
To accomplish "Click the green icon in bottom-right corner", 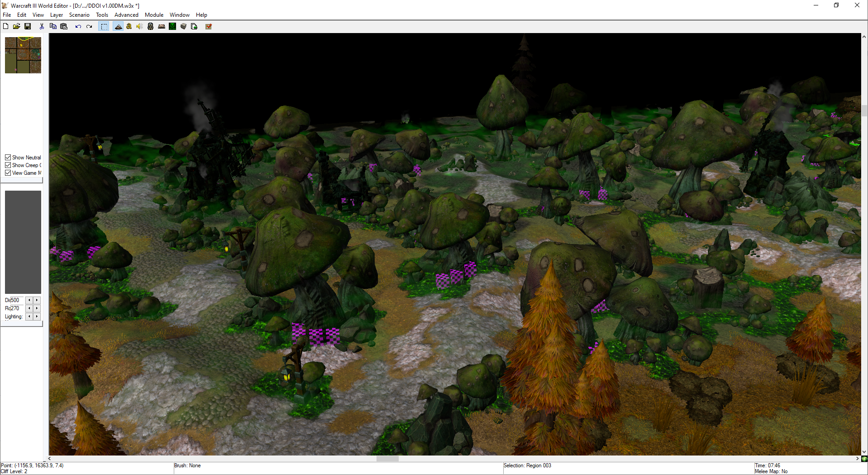I will tap(864, 459).
